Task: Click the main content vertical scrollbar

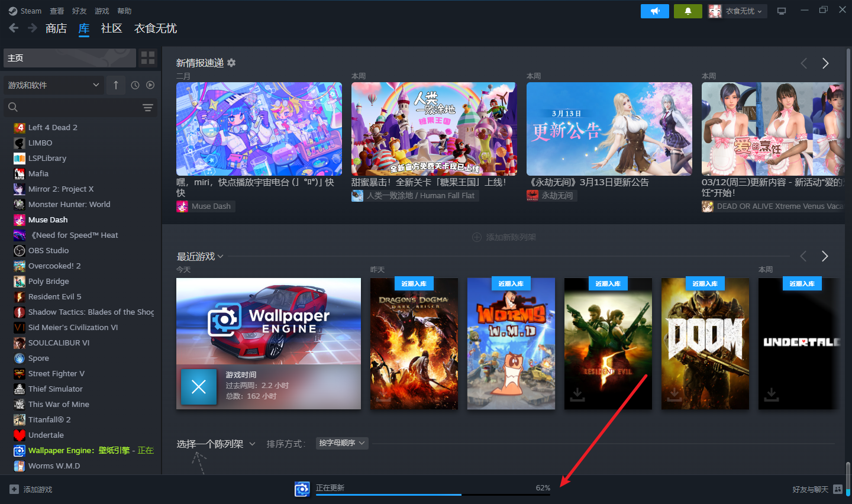Action: tap(848, 95)
